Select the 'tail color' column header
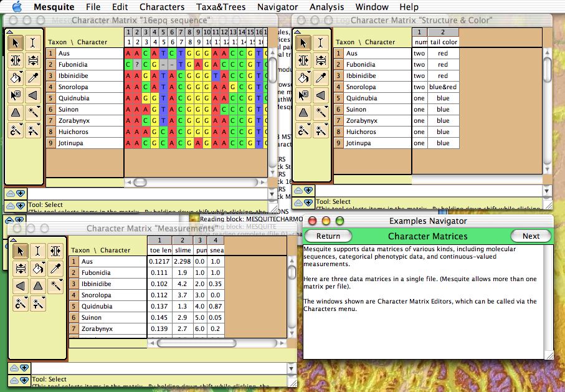This screenshot has width=565, height=392. 444,42
